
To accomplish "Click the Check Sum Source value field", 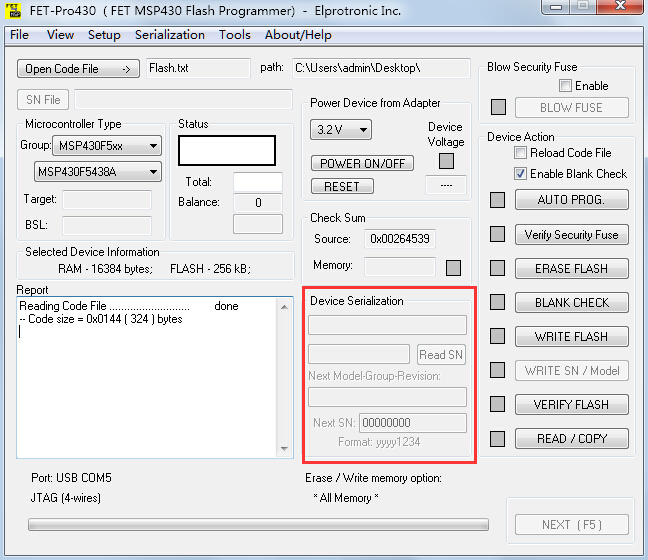I will [x=400, y=239].
